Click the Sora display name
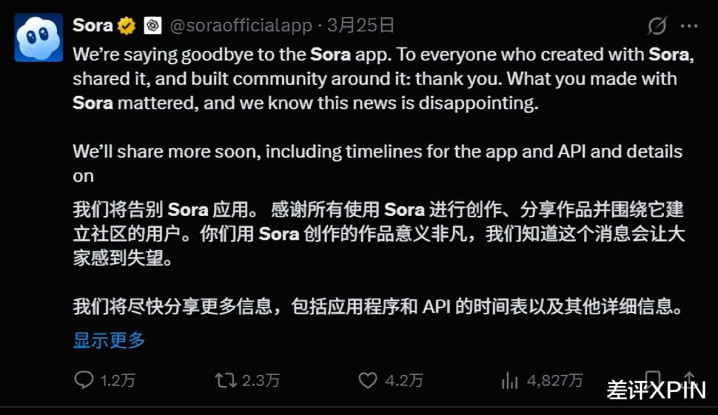The image size is (718, 415). [x=92, y=25]
